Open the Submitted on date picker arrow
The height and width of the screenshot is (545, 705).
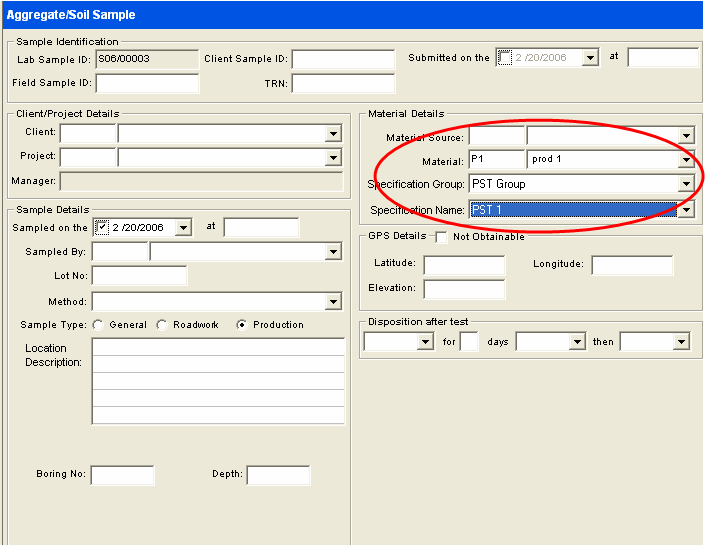(x=590, y=58)
